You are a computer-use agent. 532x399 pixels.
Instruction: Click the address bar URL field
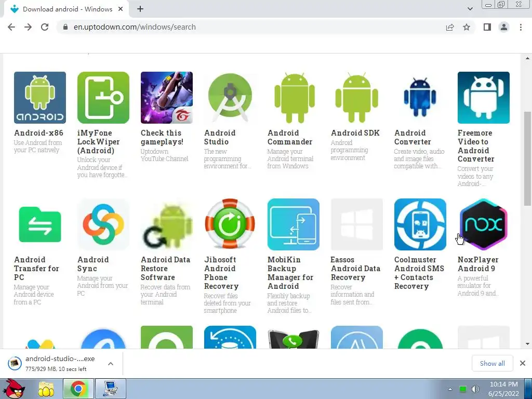click(x=251, y=27)
